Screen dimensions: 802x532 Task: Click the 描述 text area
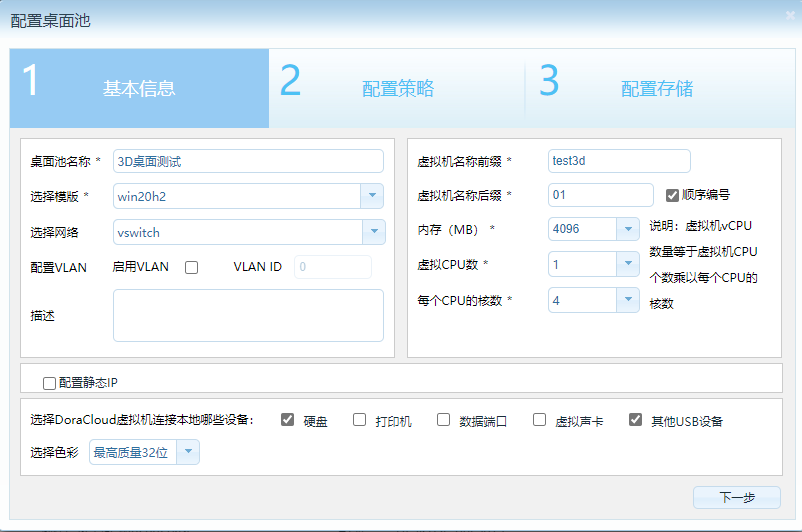[248, 315]
